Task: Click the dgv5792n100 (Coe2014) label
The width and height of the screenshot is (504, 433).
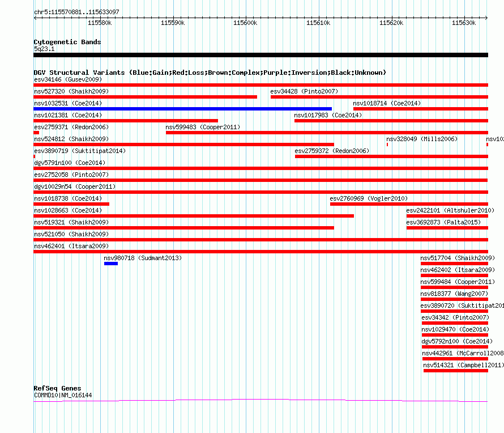Action: 457,341
